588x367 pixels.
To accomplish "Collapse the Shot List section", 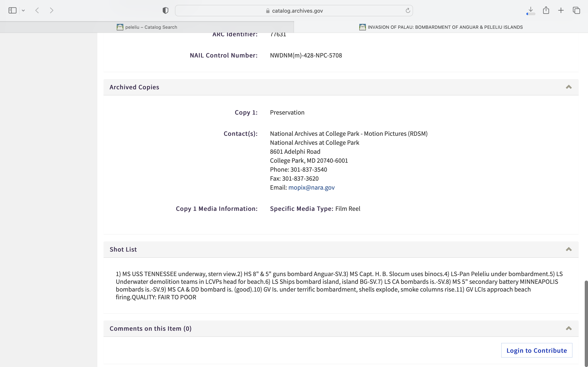I will (569, 249).
